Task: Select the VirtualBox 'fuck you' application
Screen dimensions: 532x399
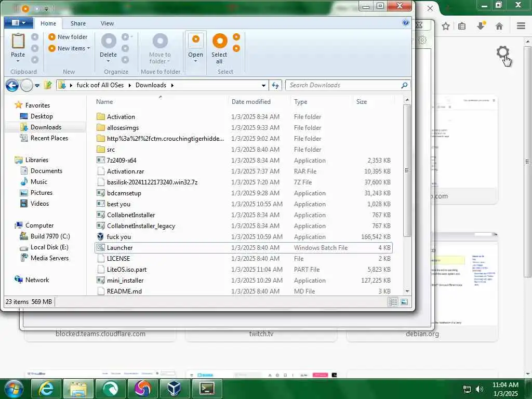Action: coord(119,236)
